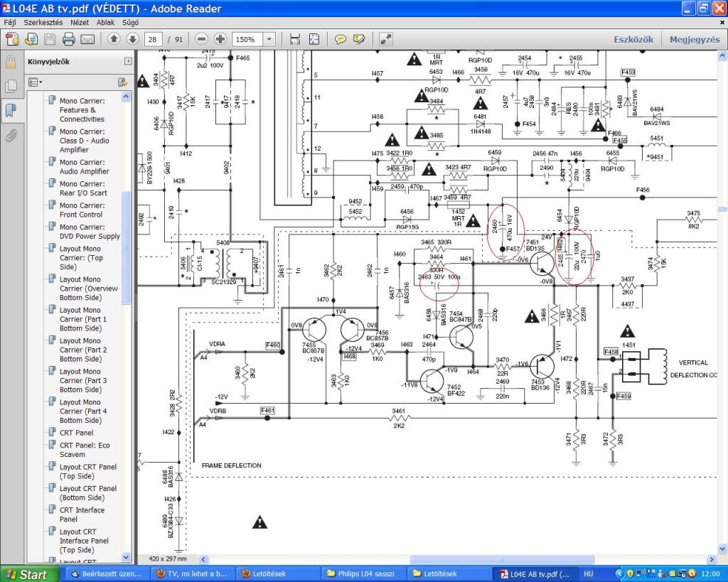Click document scroll right arrow
The image size is (728, 582).
coord(712,559)
